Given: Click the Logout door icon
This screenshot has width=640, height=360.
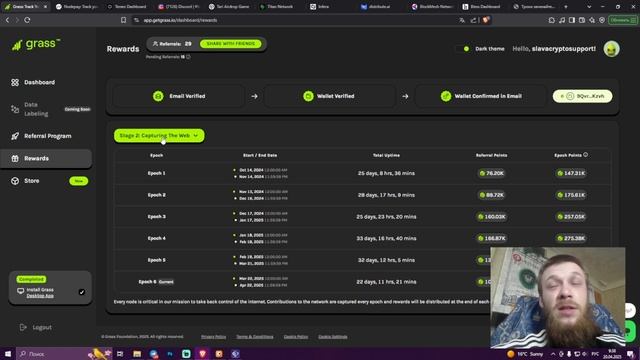Looking at the screenshot, I should (23, 327).
